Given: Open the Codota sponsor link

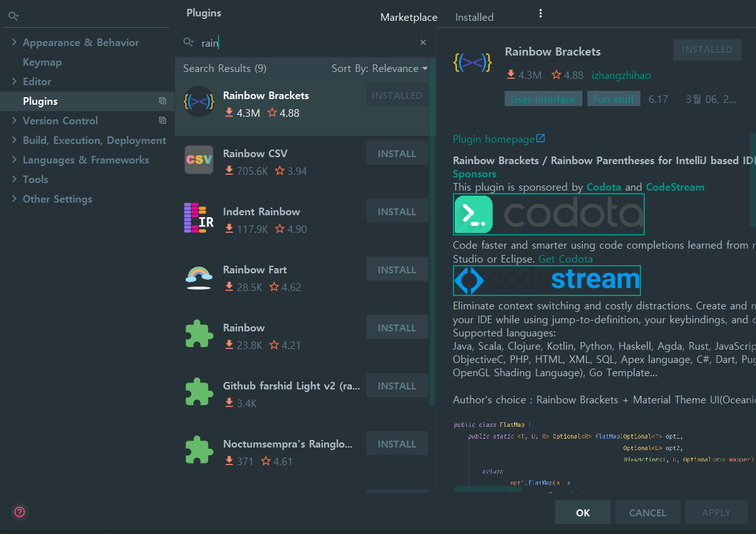Looking at the screenshot, I should (604, 187).
